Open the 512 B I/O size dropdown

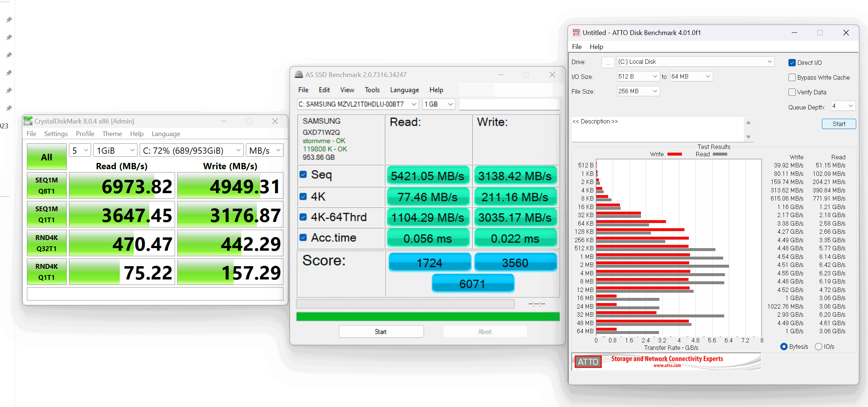638,76
